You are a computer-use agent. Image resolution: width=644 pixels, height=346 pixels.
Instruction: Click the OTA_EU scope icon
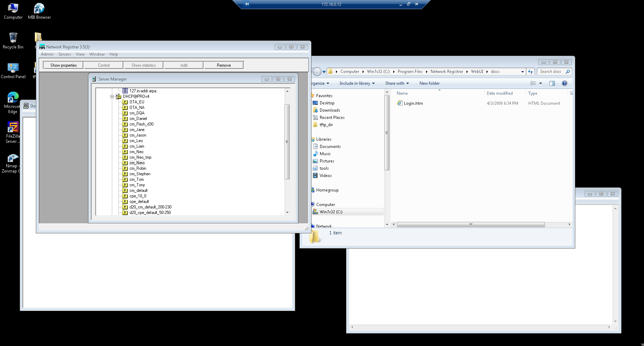pos(125,102)
